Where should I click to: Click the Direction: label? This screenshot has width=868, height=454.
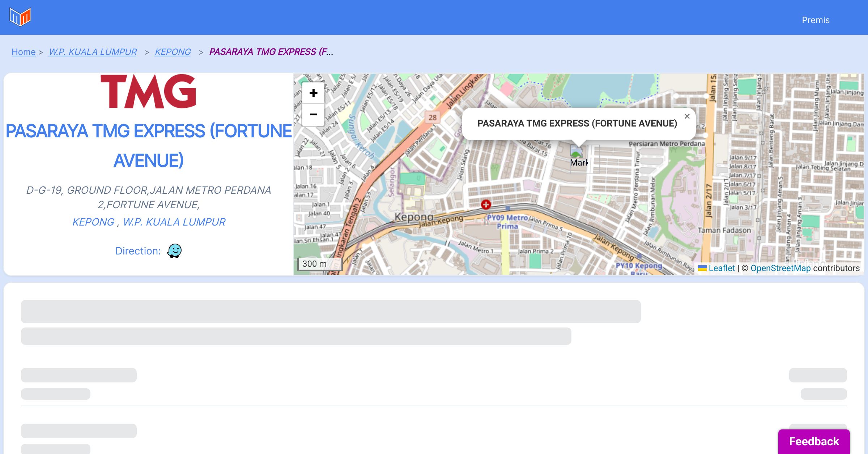click(138, 251)
